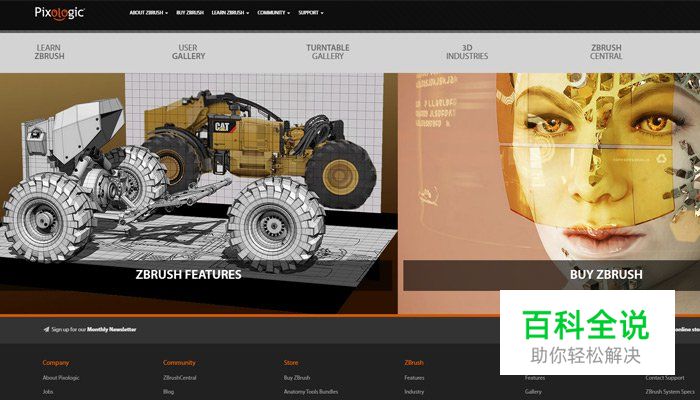Click the Buy ZBrush banner button
Image resolution: width=700 pixels, height=400 pixels.
pos(606,274)
